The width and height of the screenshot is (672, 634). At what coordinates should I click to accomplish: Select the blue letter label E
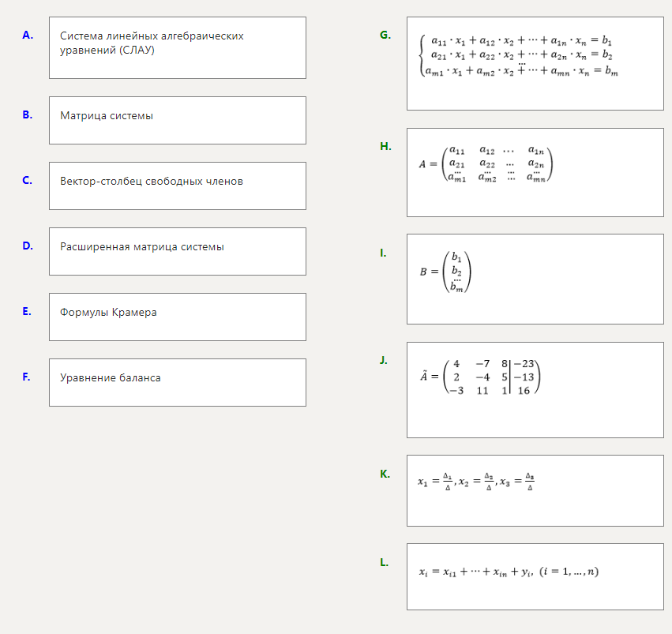click(x=28, y=311)
